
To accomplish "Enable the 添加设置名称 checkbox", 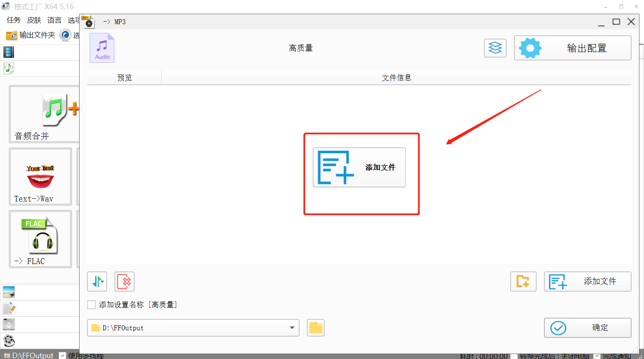I will click(x=92, y=305).
